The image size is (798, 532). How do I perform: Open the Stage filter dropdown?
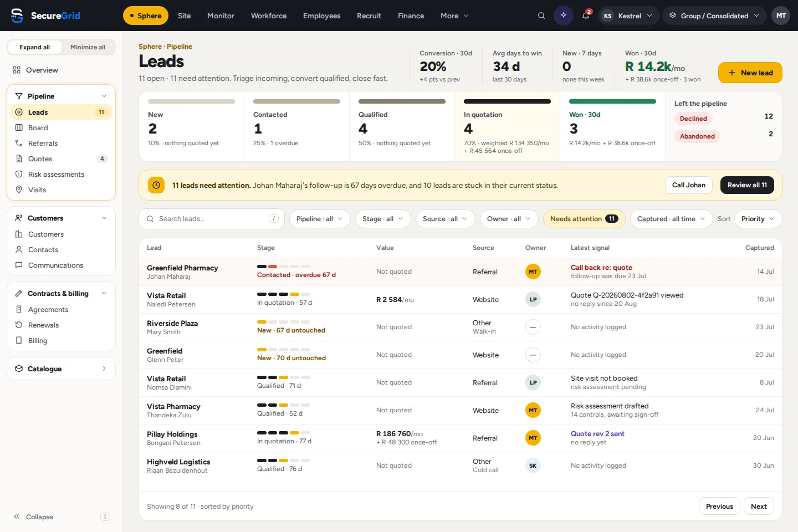point(383,219)
